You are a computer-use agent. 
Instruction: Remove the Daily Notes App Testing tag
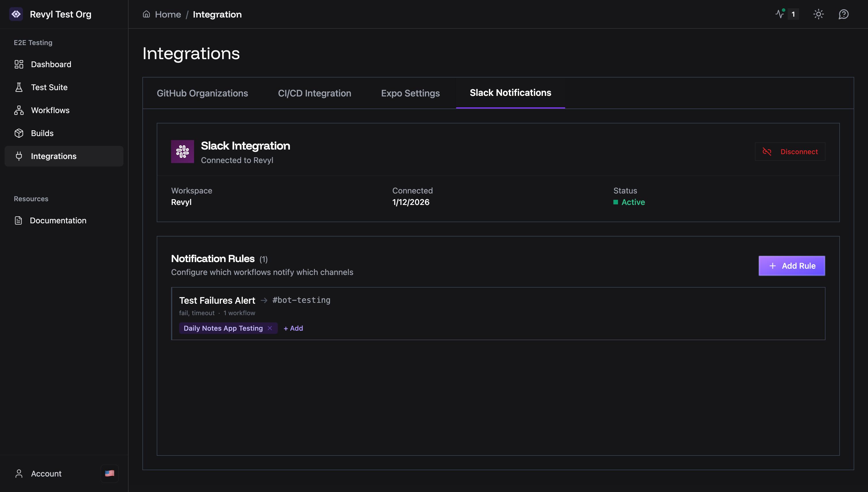tap(270, 328)
